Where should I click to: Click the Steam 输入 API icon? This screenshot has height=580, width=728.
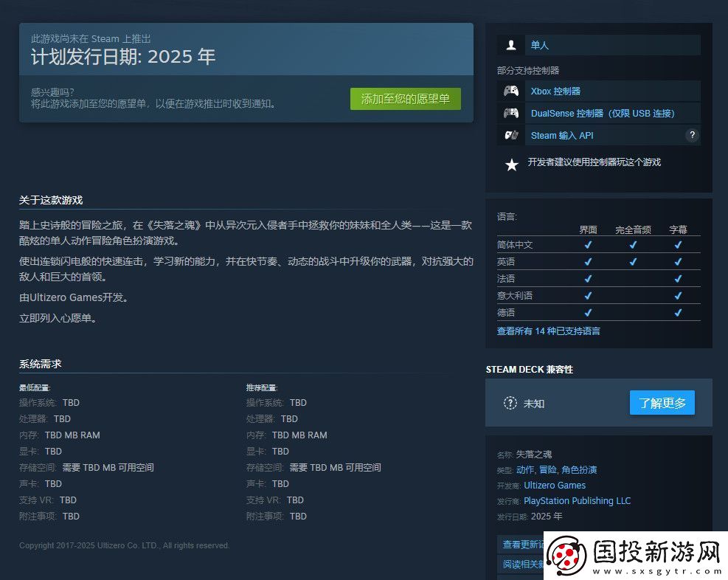click(x=511, y=135)
